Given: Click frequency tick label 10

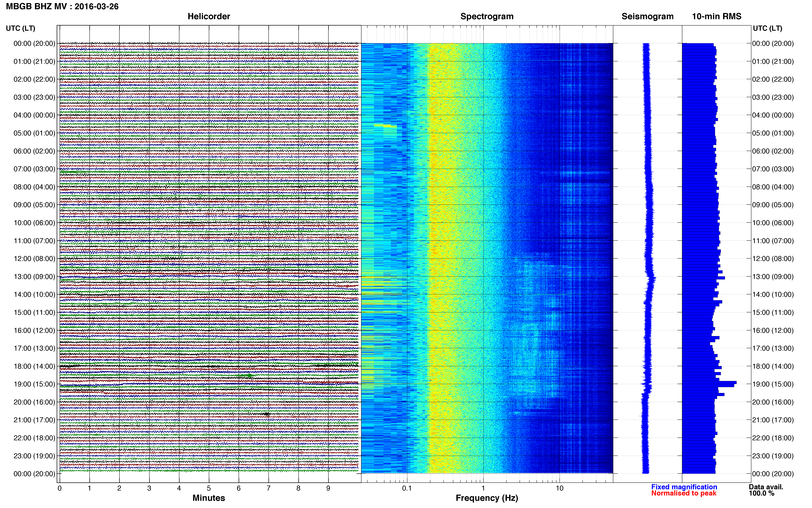Looking at the screenshot, I should point(559,488).
